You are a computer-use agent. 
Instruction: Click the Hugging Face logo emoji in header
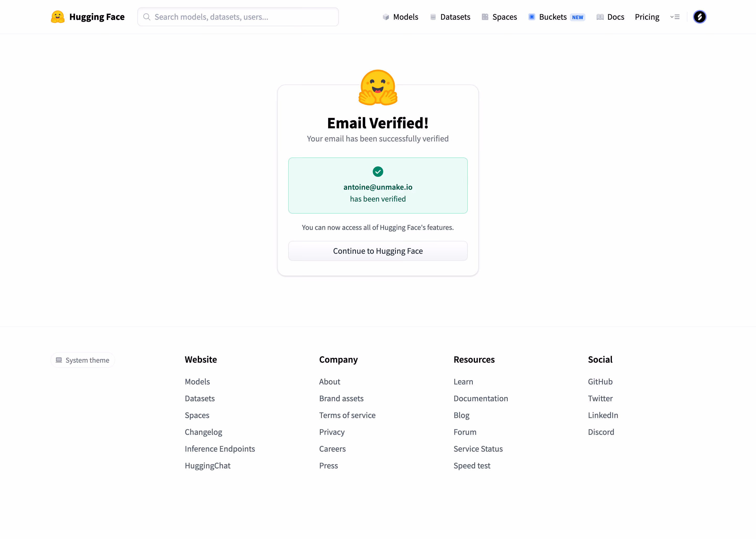click(58, 17)
